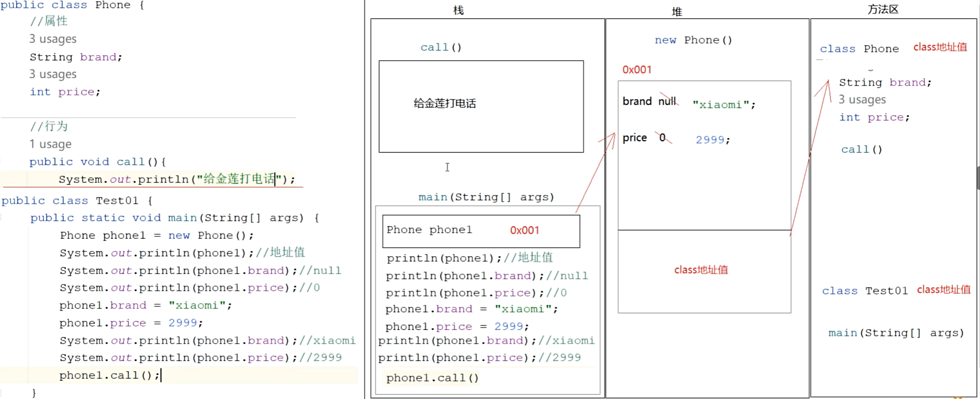Viewport: 980px width, 399px height.
Task: Click red '0x001' address above the heap object
Action: coord(637,70)
